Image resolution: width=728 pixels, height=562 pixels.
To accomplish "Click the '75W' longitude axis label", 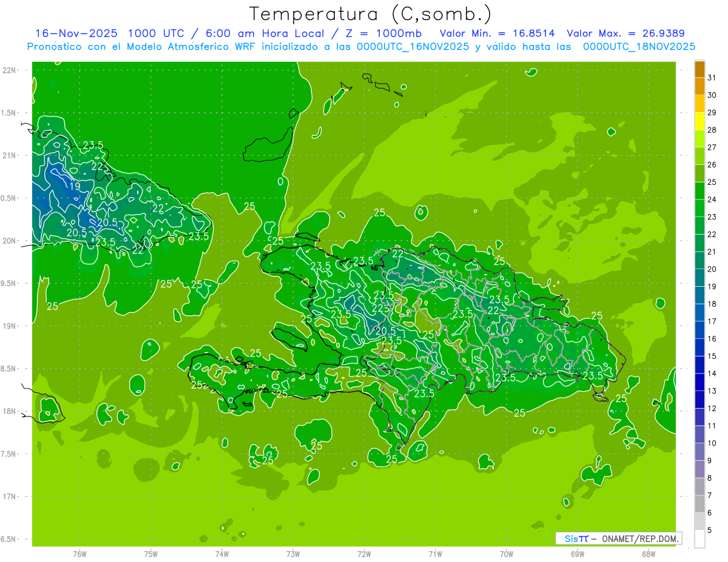I will [151, 554].
